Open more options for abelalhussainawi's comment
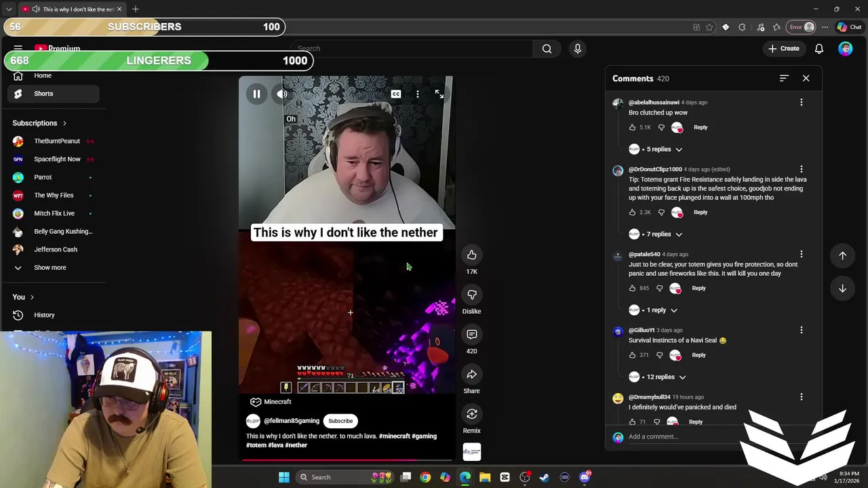This screenshot has height=488, width=868. pyautogui.click(x=801, y=102)
